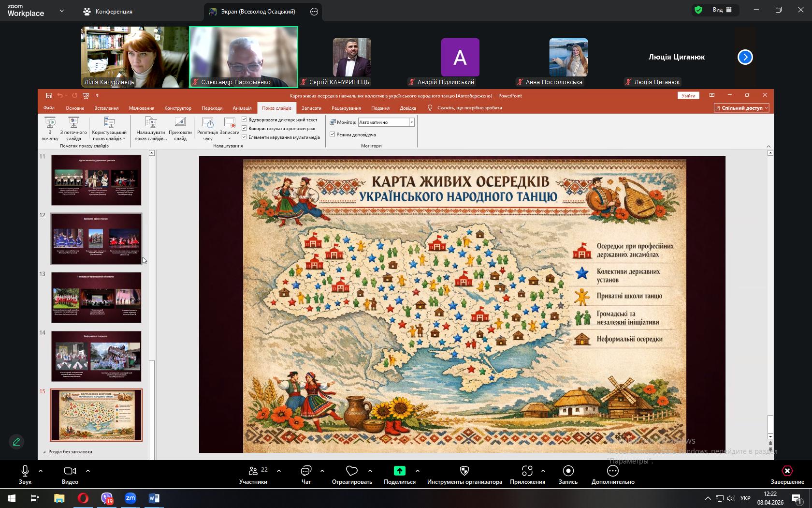Open the Apps icon in Zoom
This screenshot has width=812, height=508.
click(x=527, y=471)
